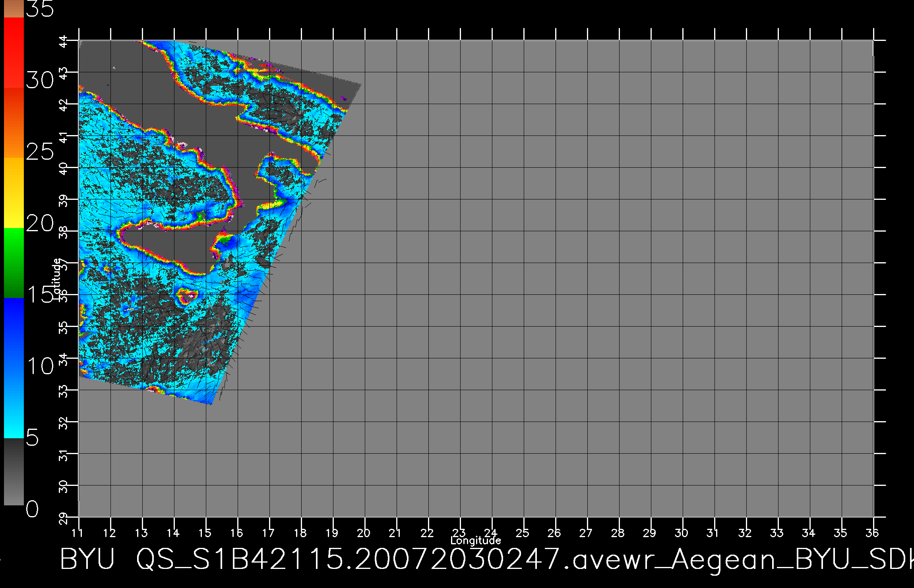Click the latitude tick label 31
914x588 pixels.
pyautogui.click(x=64, y=454)
